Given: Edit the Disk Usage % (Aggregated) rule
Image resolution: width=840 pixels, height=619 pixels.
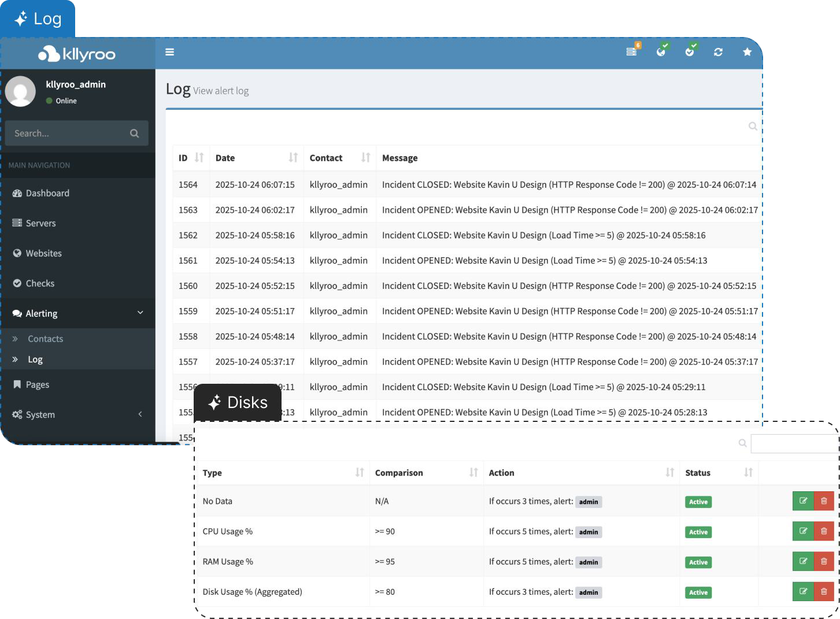Looking at the screenshot, I should [803, 591].
